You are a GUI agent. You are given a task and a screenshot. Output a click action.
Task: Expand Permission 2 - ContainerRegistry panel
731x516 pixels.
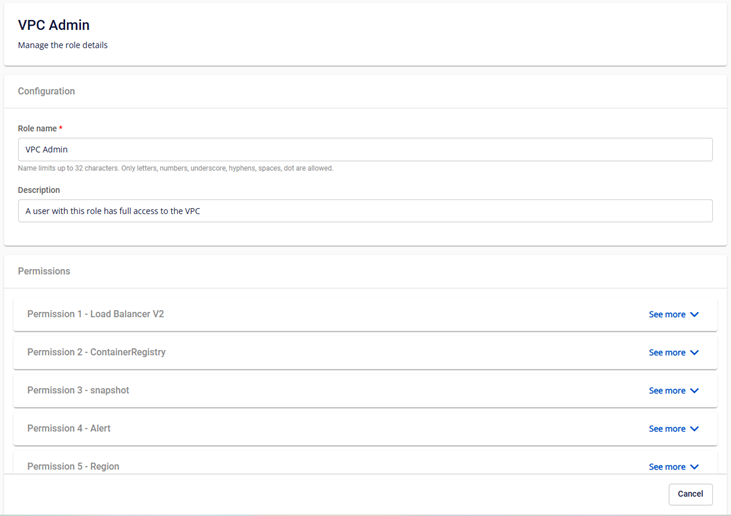coord(96,352)
